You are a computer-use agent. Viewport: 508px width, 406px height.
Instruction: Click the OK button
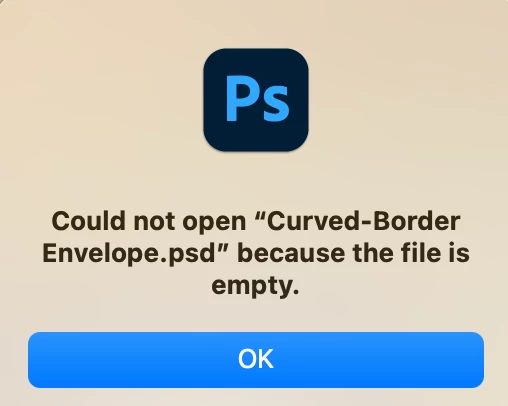(256, 360)
